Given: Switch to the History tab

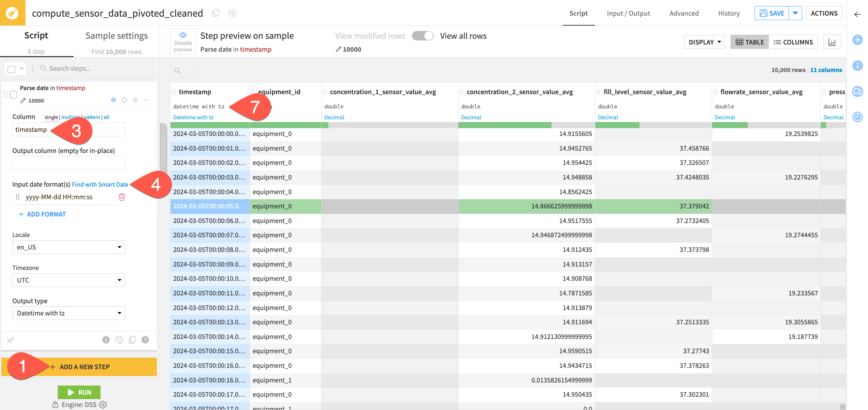Looking at the screenshot, I should coord(729,13).
